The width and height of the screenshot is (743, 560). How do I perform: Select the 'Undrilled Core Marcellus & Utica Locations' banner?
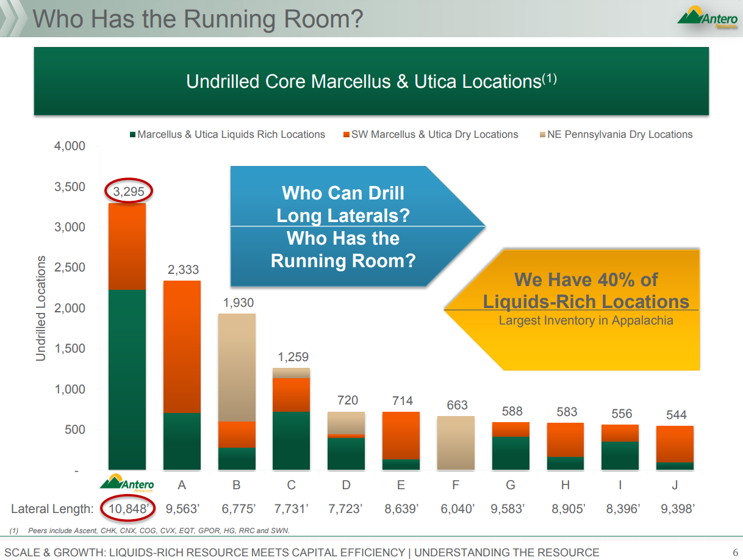pos(371,81)
